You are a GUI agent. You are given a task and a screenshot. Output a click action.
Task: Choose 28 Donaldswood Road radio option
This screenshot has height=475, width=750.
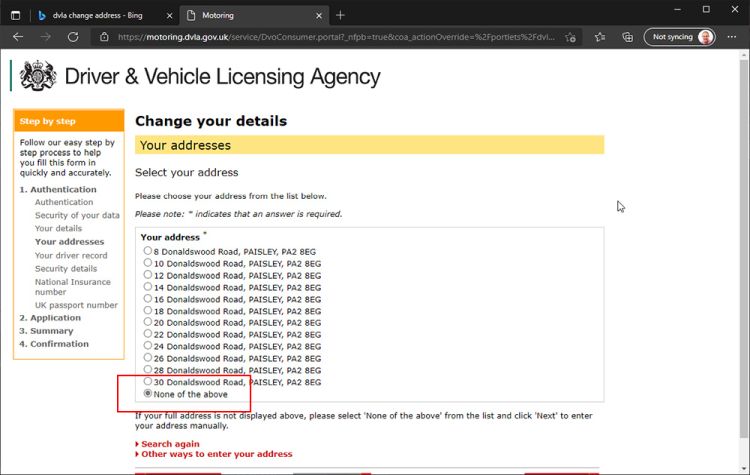(148, 369)
